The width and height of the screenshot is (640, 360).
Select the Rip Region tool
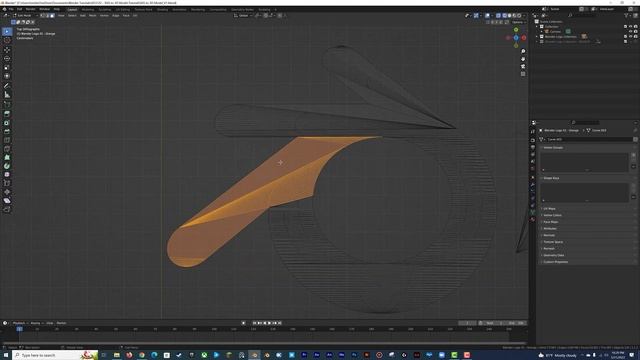pos(7,209)
